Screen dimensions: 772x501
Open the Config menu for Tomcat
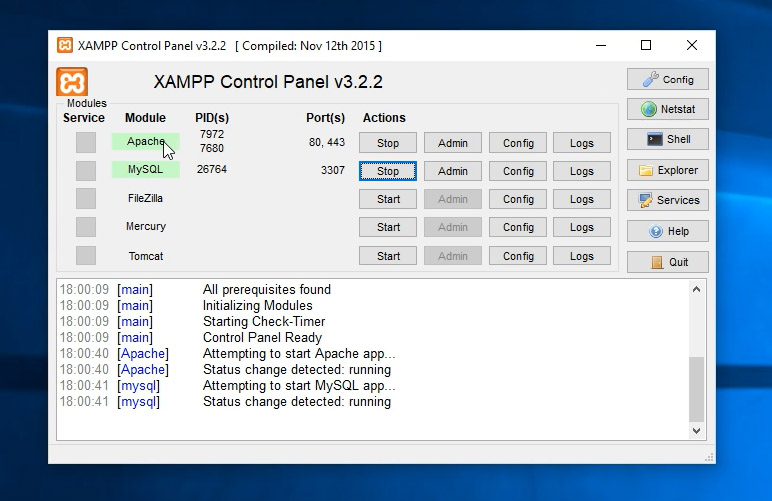pyautogui.click(x=518, y=256)
